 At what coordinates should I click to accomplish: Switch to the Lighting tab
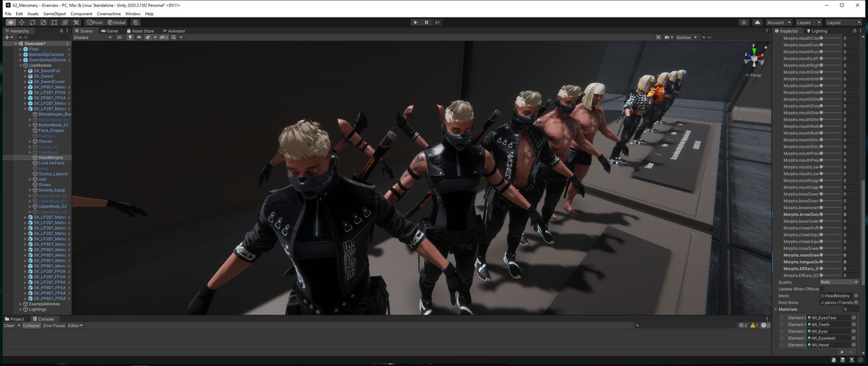[x=816, y=31]
